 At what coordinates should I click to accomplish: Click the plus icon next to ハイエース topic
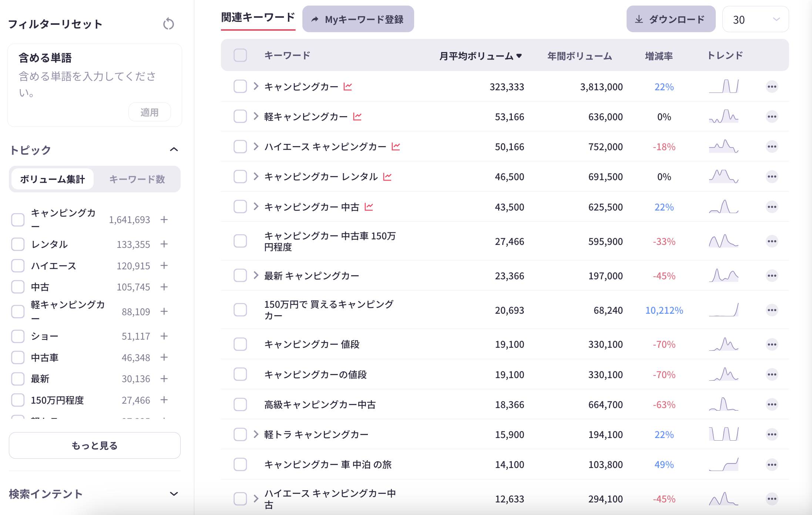click(x=164, y=266)
